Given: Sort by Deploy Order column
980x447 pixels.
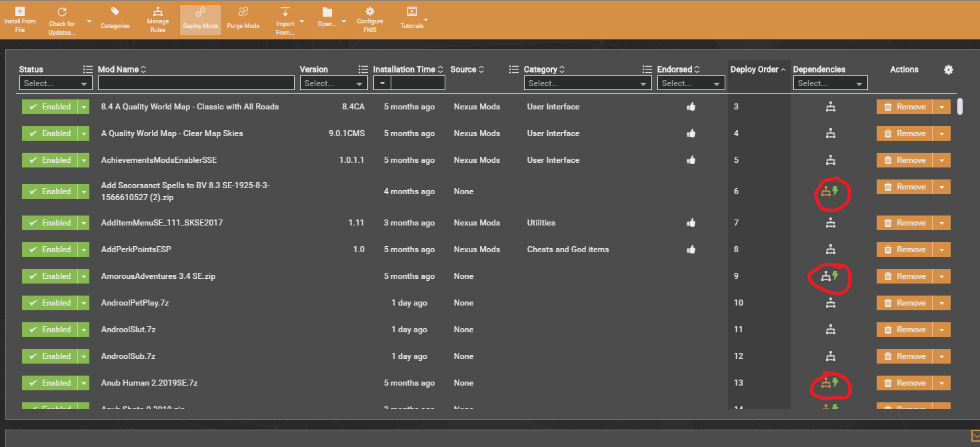Looking at the screenshot, I should tap(758, 69).
